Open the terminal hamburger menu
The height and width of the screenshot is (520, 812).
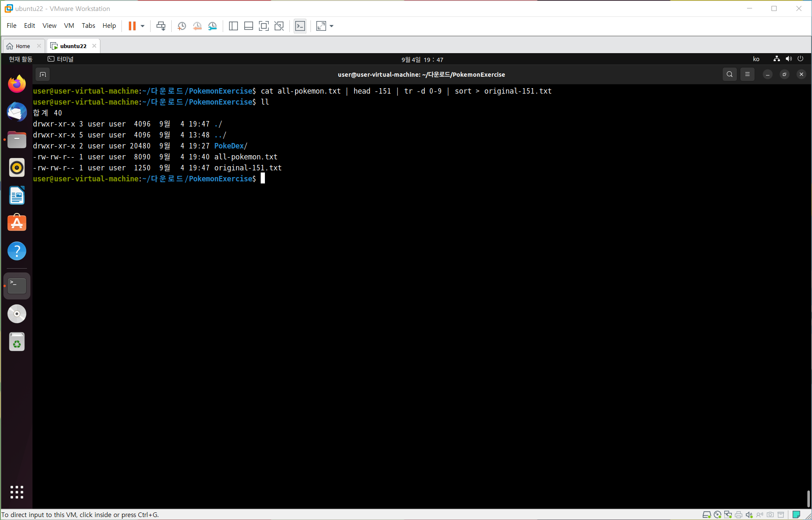(x=747, y=75)
